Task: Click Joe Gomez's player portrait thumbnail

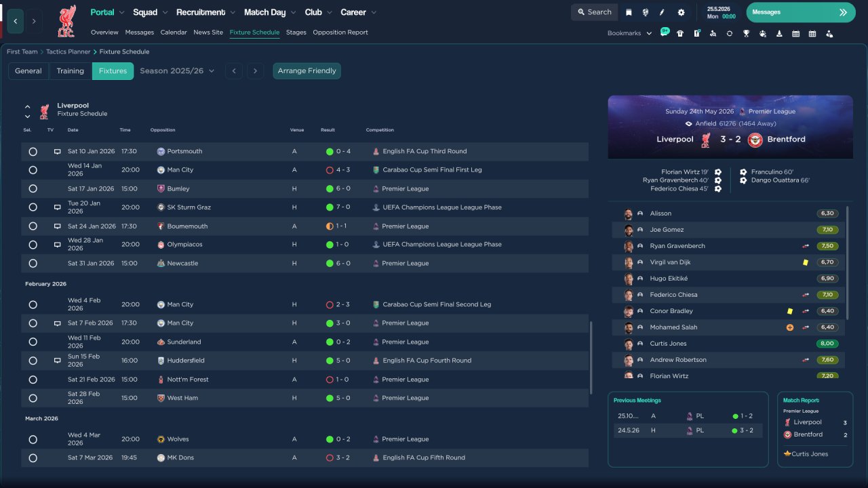Action: (x=629, y=230)
